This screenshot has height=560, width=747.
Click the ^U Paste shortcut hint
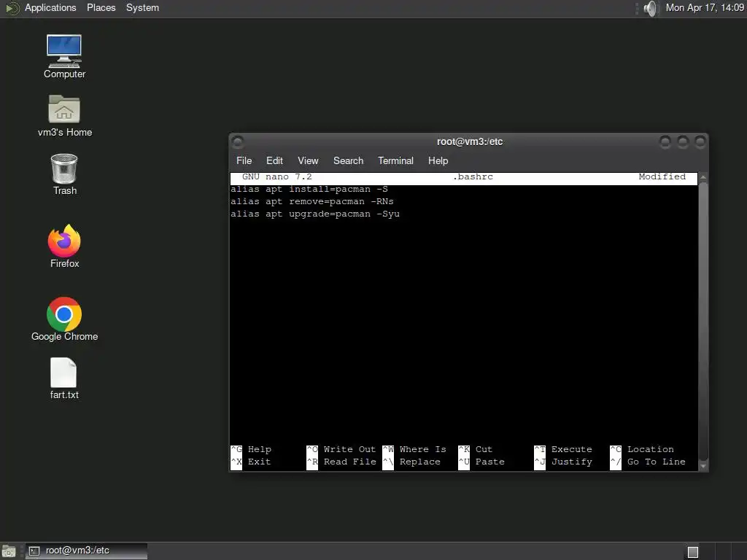(x=481, y=462)
